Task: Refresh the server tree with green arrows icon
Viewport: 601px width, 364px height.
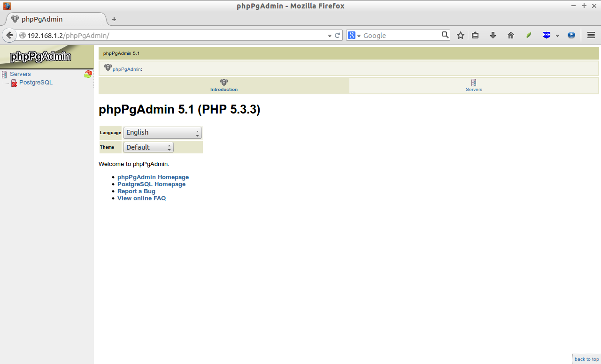Action: click(x=88, y=74)
